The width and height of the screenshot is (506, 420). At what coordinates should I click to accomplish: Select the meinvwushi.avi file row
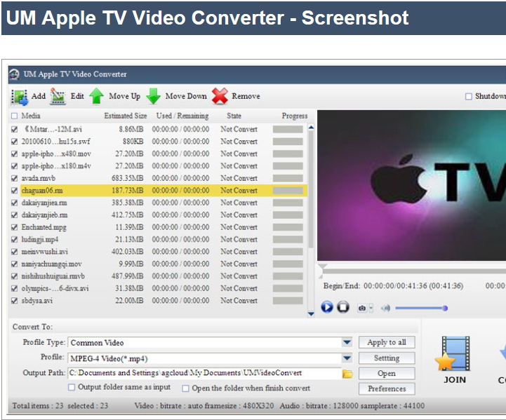(159, 252)
